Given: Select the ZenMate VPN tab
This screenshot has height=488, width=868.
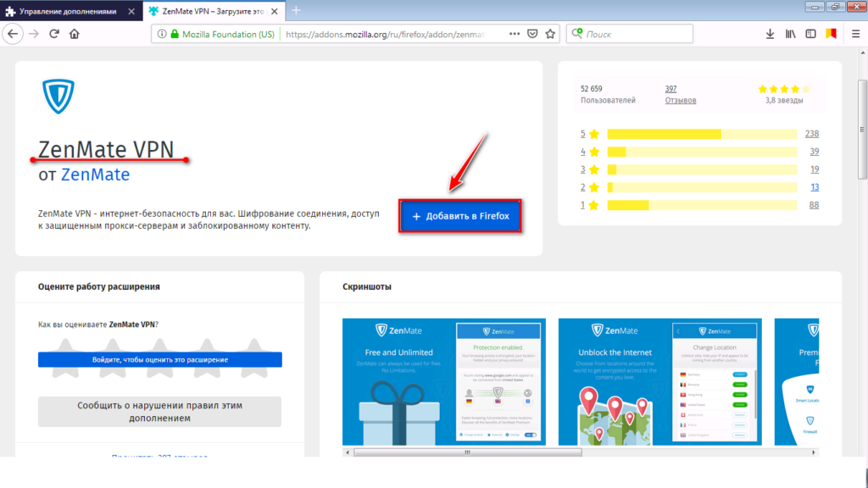Looking at the screenshot, I should [213, 11].
